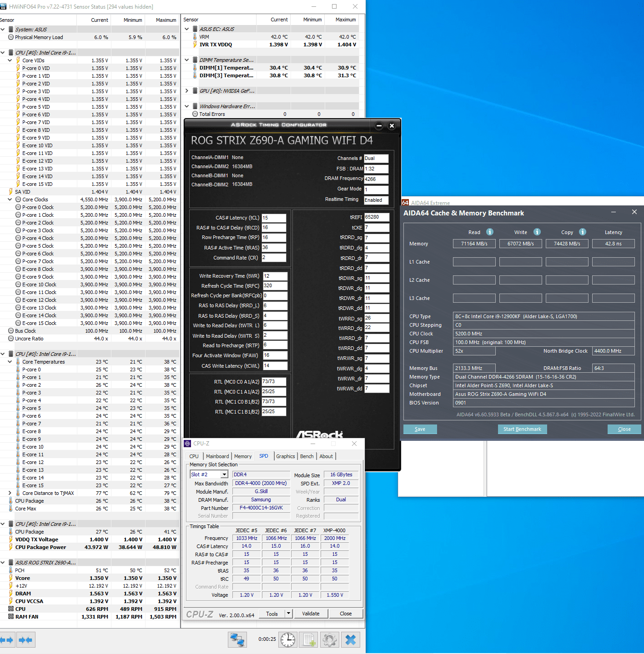Viewport: 644px width, 654px height.
Task: Collapse the ASUS ROG STRIX Z690-A sensor group
Action: [3, 563]
